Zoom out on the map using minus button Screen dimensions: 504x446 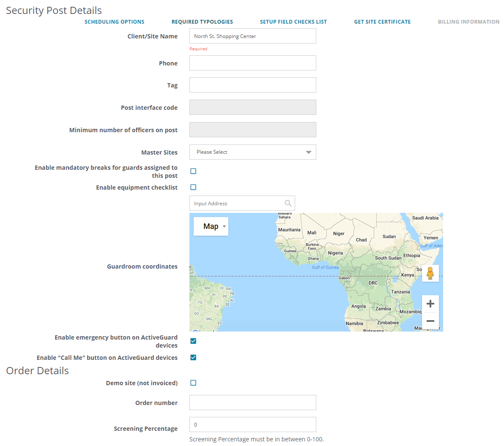(430, 321)
